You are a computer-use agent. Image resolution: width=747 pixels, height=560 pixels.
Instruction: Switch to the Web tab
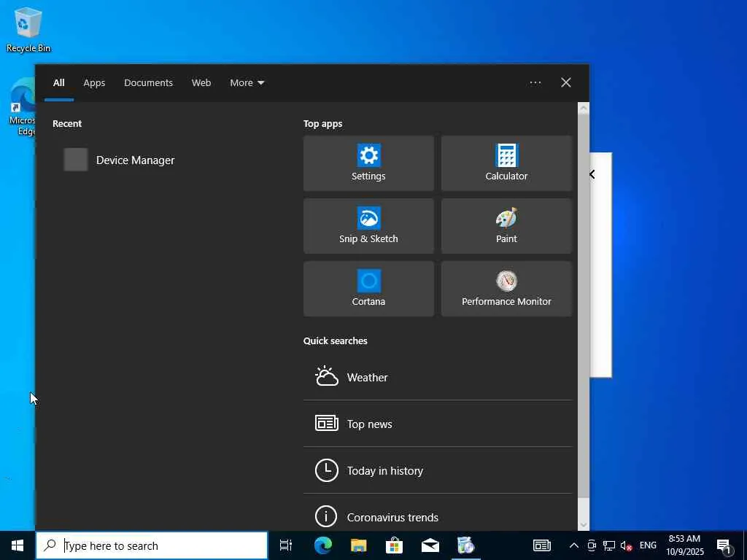click(201, 83)
